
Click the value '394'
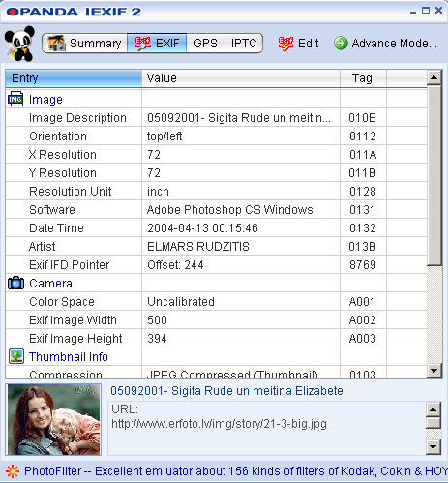[157, 339]
